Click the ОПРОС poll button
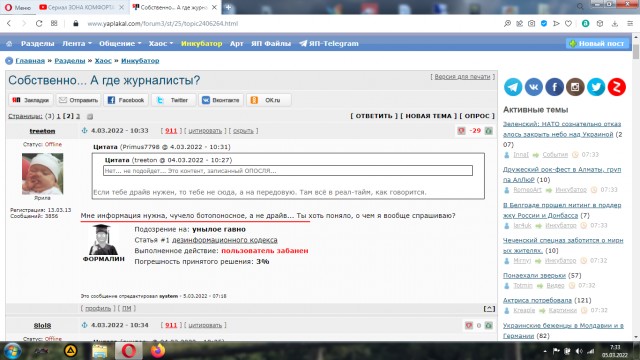The width and height of the screenshot is (640, 360). (477, 116)
